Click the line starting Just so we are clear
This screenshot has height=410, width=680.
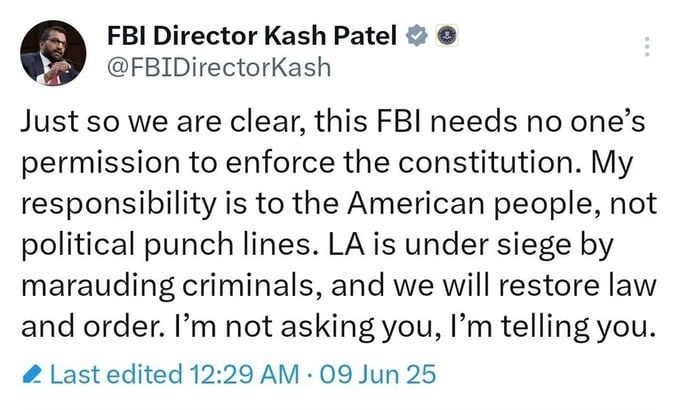tap(333, 122)
